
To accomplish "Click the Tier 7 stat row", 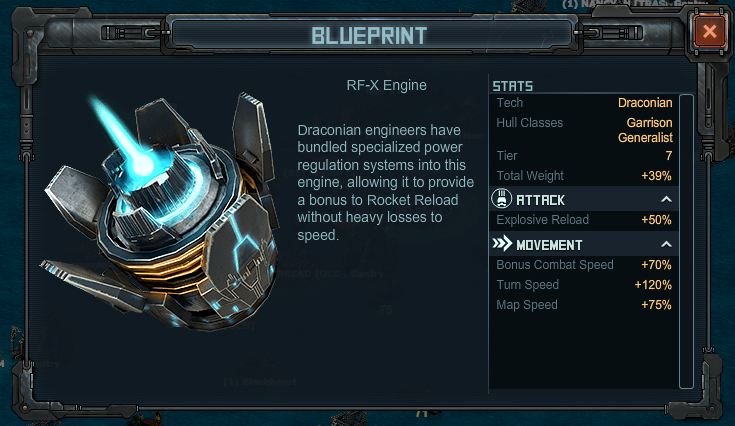I will pyautogui.click(x=584, y=156).
